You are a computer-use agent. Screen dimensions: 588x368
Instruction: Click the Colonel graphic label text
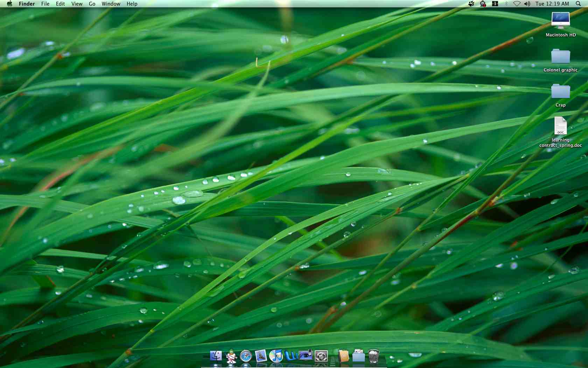click(x=561, y=70)
